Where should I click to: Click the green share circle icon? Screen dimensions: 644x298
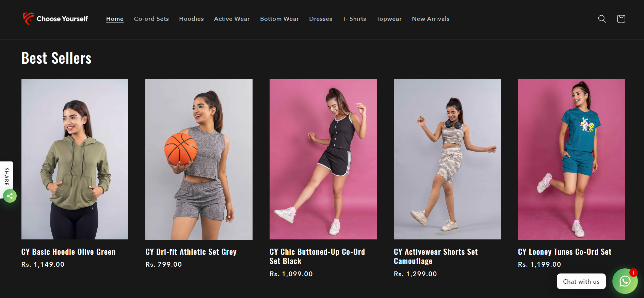click(x=10, y=196)
